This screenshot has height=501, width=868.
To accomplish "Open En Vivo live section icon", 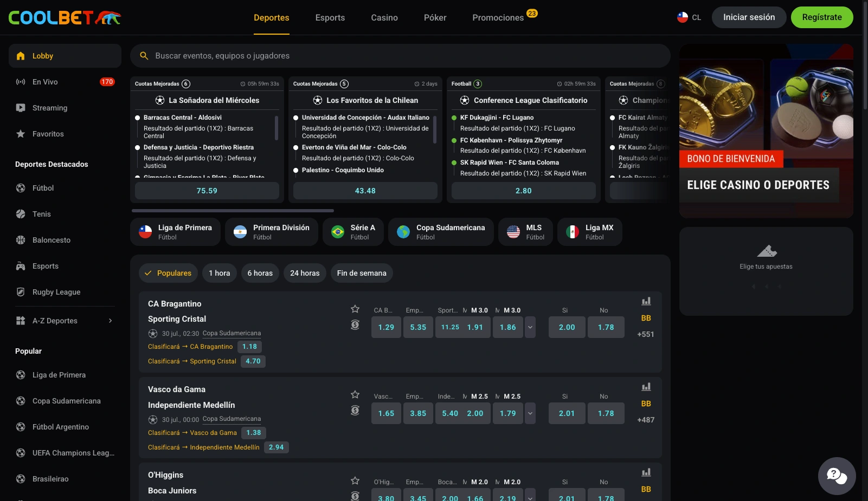I will pyautogui.click(x=21, y=82).
